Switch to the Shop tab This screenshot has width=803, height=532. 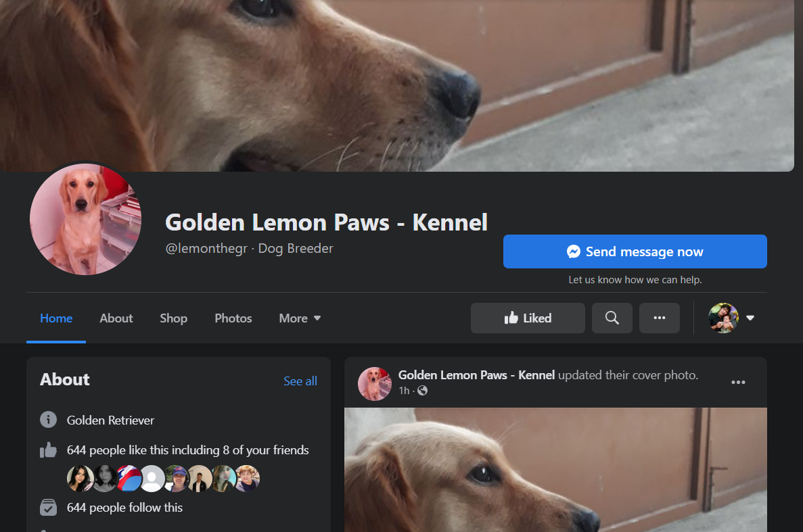pos(173,318)
